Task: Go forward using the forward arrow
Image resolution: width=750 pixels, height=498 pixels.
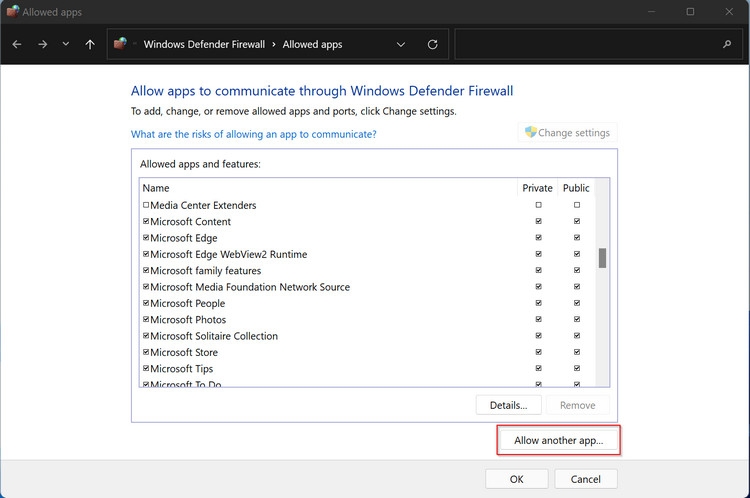Action: click(43, 44)
